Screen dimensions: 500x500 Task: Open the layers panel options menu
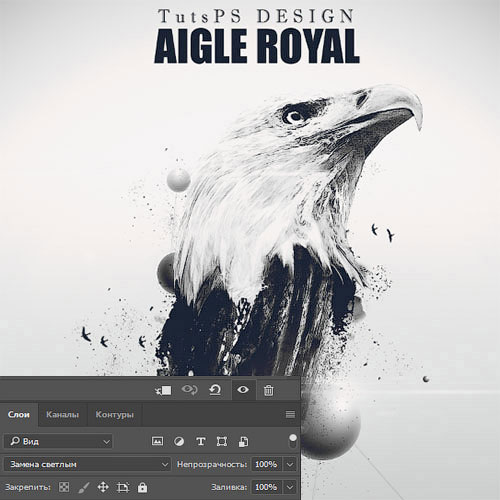coord(290,414)
